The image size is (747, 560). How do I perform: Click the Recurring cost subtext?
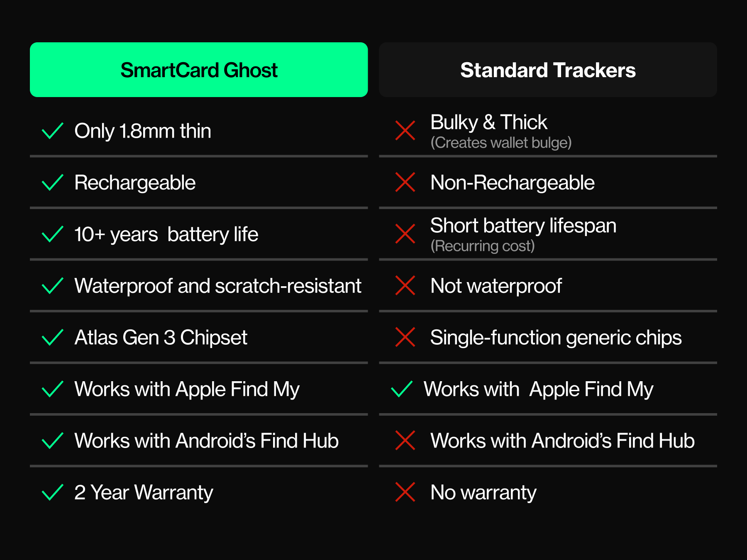(482, 246)
